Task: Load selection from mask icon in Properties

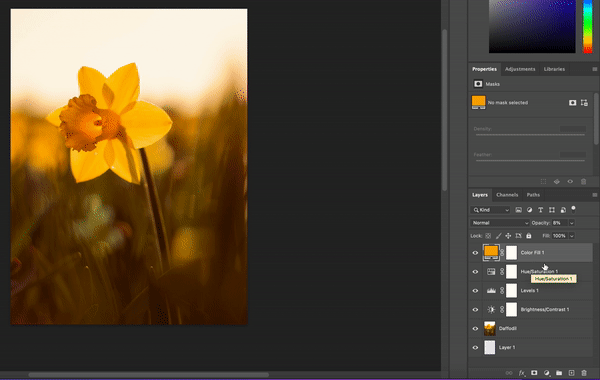Action: (x=543, y=182)
